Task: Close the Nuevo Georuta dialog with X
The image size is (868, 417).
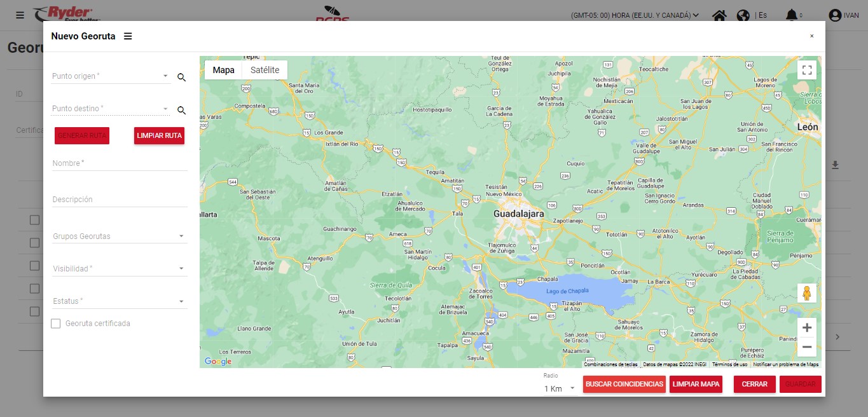Action: point(811,36)
